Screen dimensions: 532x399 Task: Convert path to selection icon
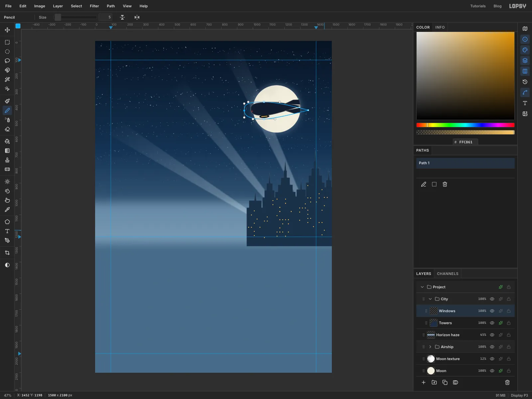tap(434, 184)
